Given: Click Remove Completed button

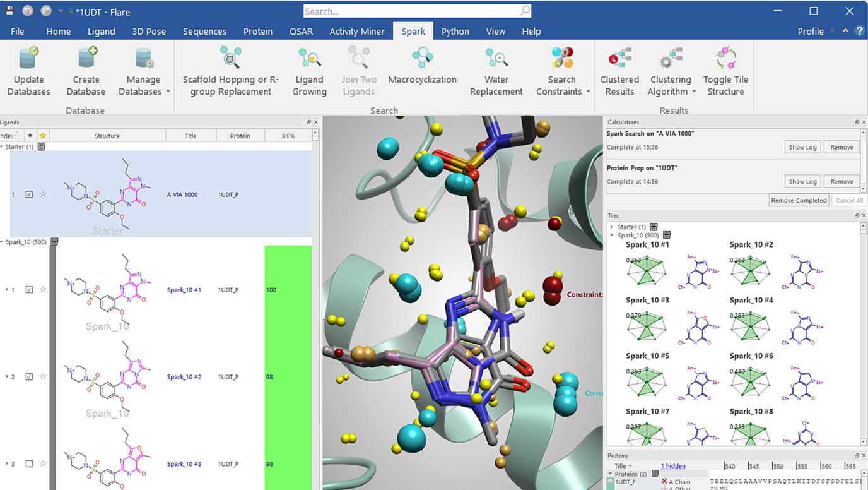Looking at the screenshot, I should point(799,200).
